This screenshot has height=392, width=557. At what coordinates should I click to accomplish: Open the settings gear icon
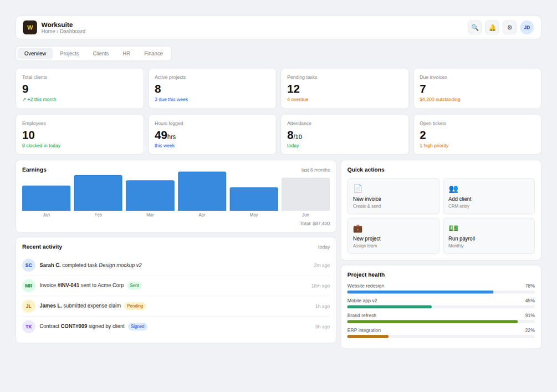tap(509, 27)
